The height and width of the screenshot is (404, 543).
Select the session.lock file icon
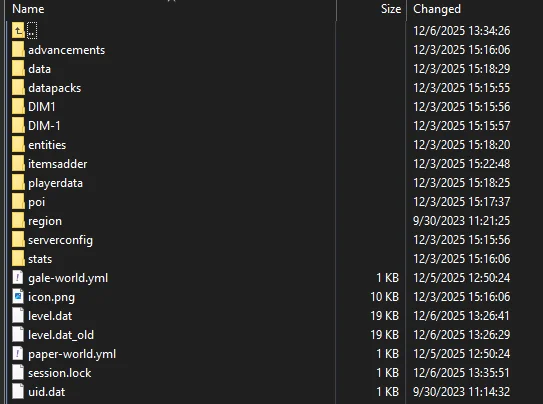pyautogui.click(x=18, y=373)
